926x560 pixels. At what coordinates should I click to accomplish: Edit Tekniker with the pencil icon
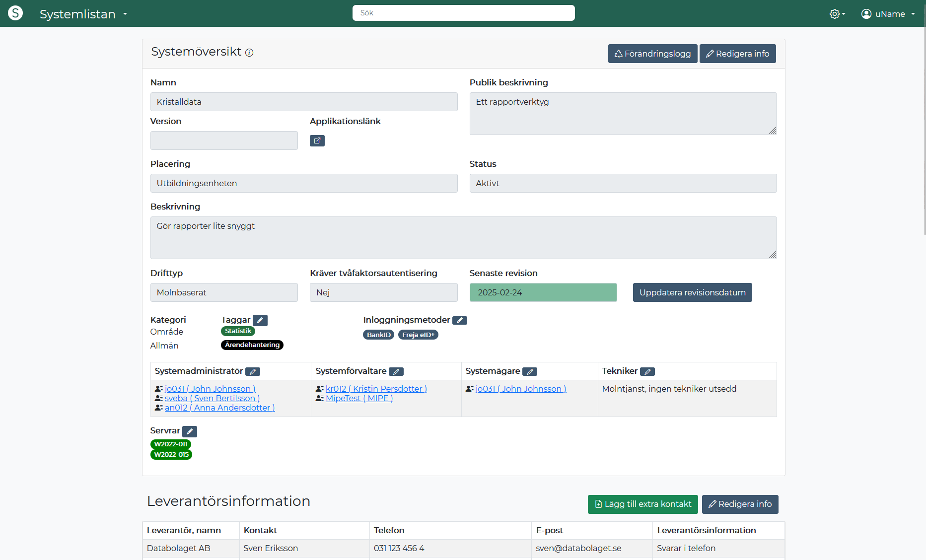tap(647, 371)
